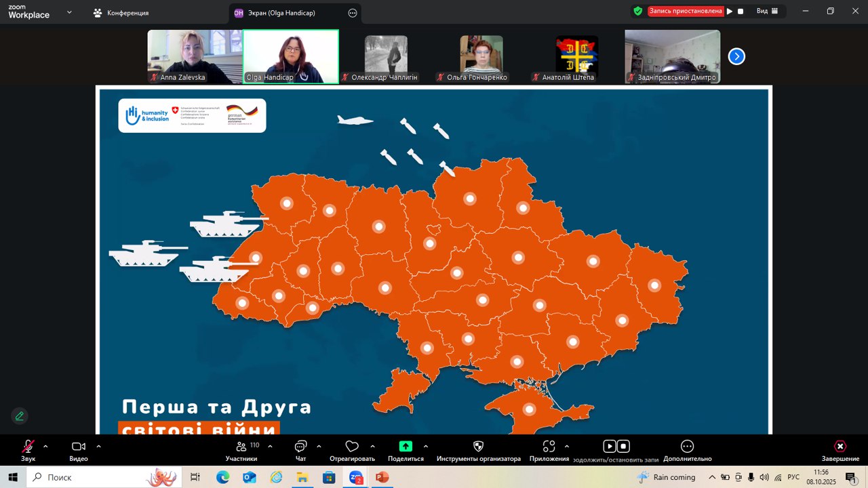Click the green Share screen icon

(x=406, y=447)
